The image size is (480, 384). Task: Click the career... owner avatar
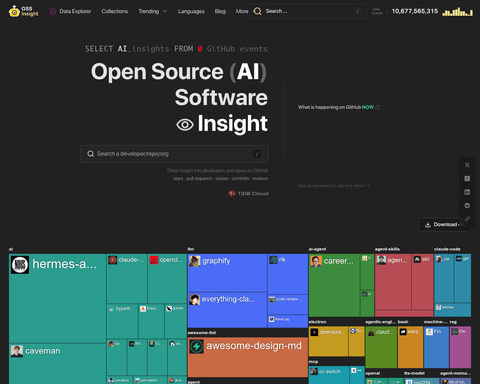[x=316, y=261]
